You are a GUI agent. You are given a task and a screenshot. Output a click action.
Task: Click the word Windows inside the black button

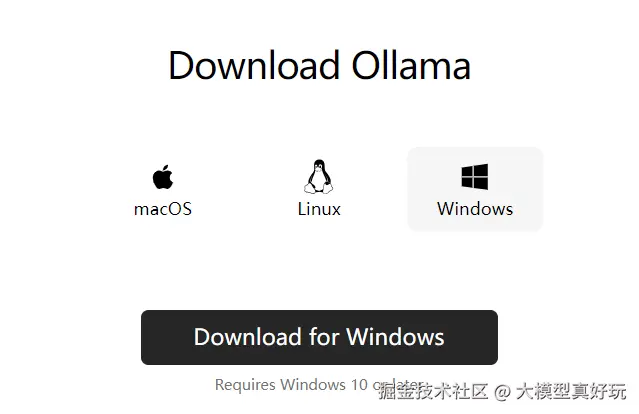point(395,337)
